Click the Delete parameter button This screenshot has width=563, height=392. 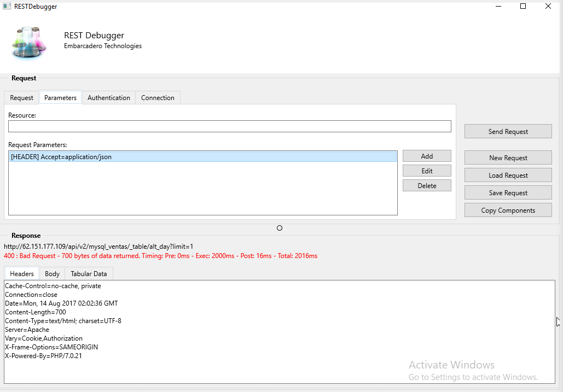(427, 186)
